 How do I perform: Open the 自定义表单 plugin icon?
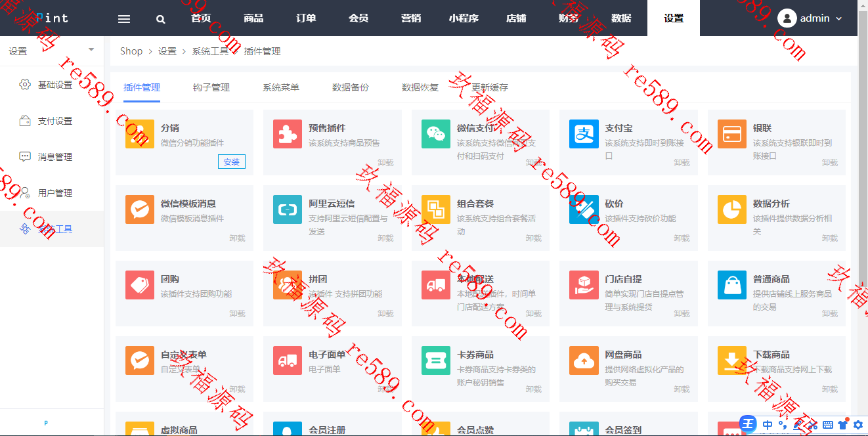tap(140, 360)
